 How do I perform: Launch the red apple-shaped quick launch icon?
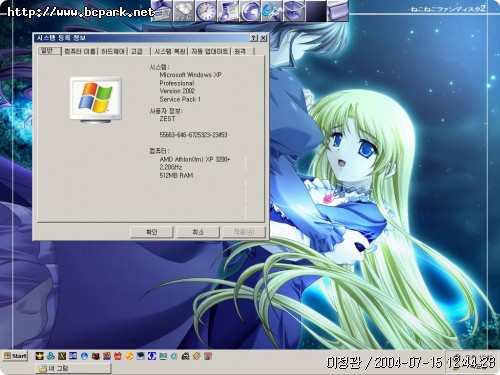(118, 356)
